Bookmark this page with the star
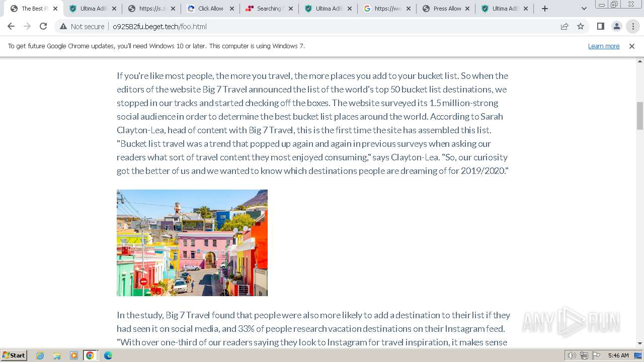 click(581, 27)
